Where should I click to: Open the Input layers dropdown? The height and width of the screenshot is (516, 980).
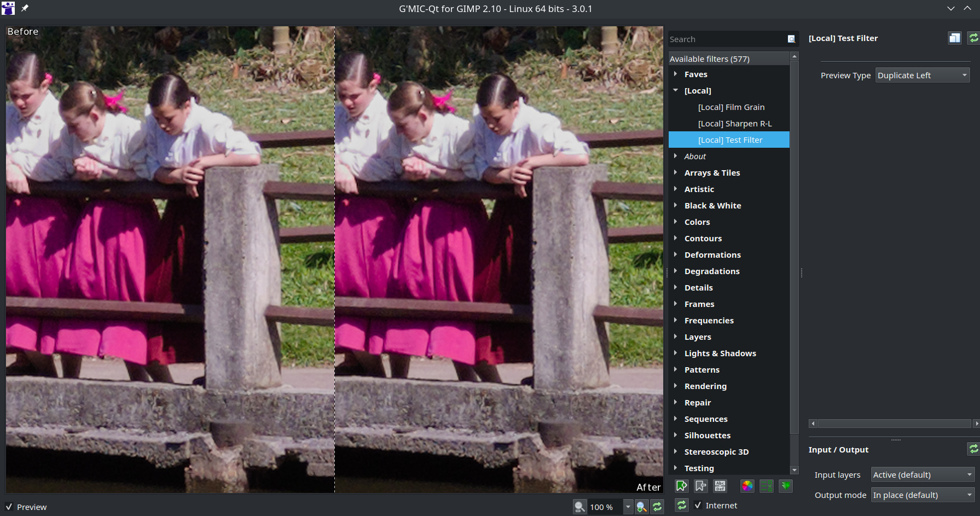[x=922, y=475]
